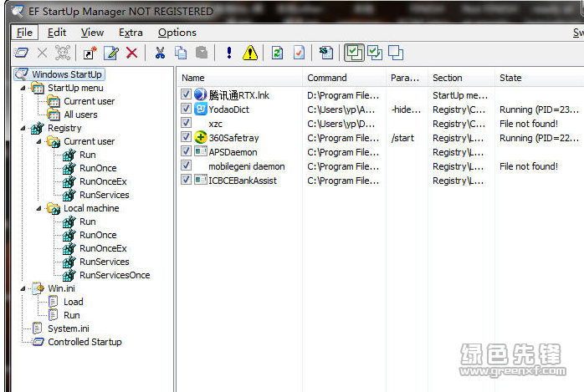Uncheck the mobilegeni daemon checkbox

tap(186, 165)
